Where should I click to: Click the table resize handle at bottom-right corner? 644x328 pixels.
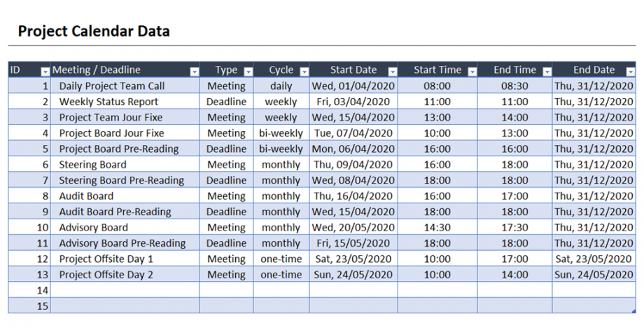click(633, 310)
